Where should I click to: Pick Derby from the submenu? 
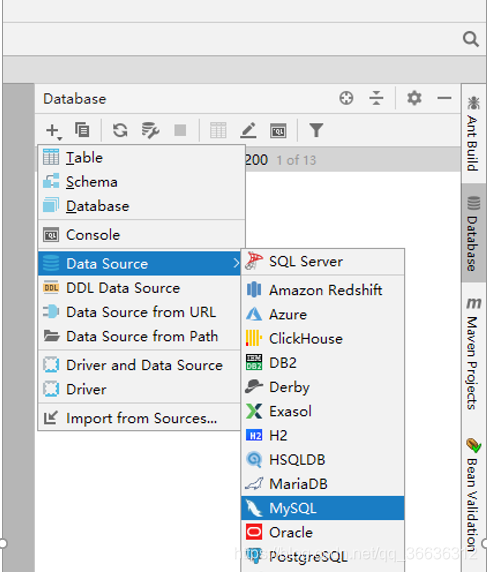click(323, 387)
